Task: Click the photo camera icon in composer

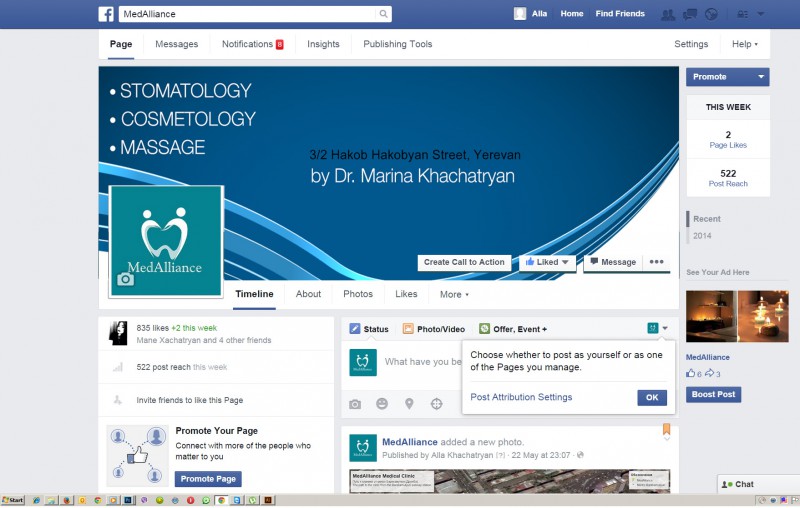Action: [x=355, y=404]
